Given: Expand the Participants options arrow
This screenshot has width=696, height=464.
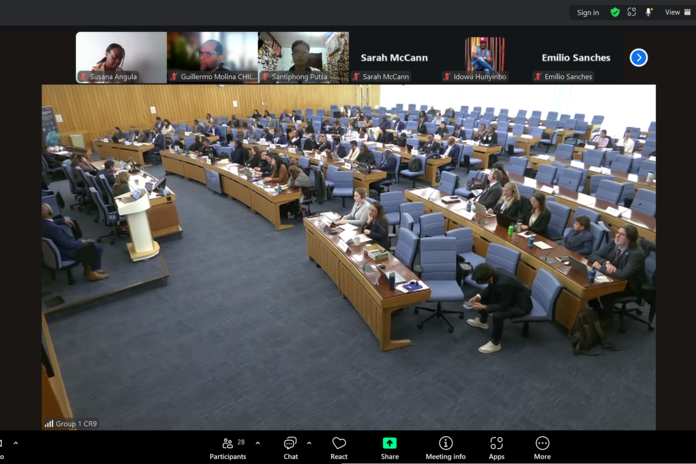Looking at the screenshot, I should point(258,443).
